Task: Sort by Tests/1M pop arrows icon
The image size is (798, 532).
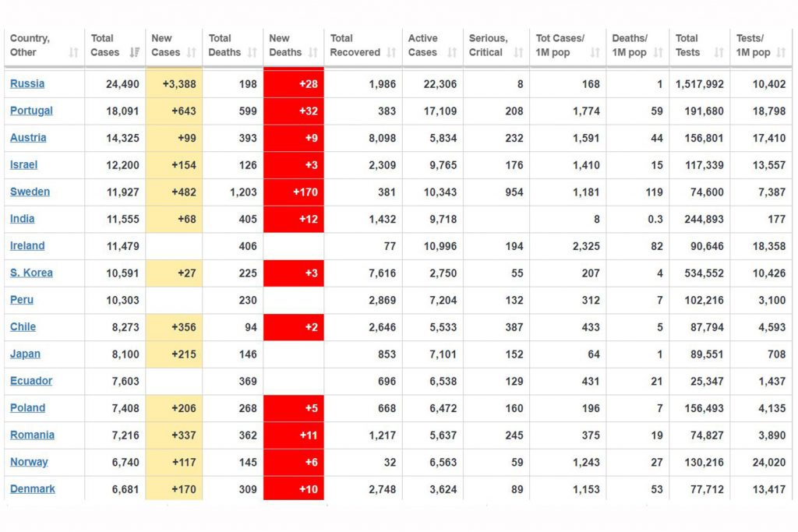Action: coord(782,52)
